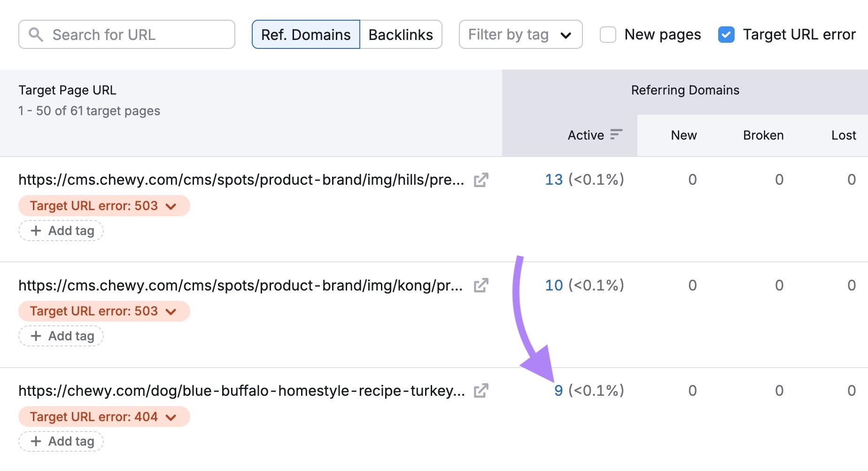Click the plus icon on first Add tag button

[36, 231]
